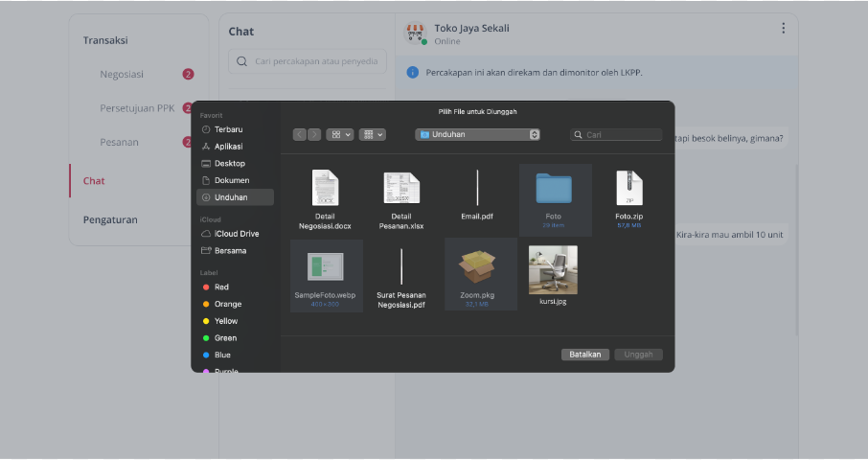Click the info icon in recording notice
Viewport: 868px width, 460px height.
412,73
